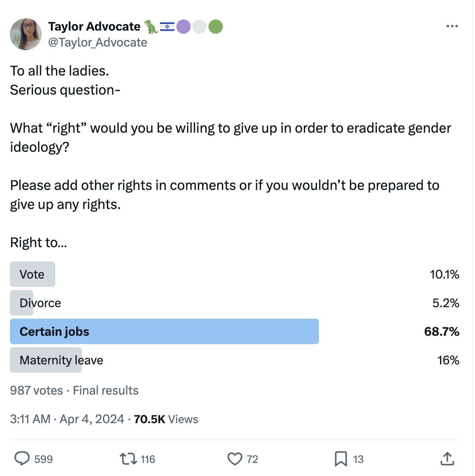Like the post with heart icon

235,459
